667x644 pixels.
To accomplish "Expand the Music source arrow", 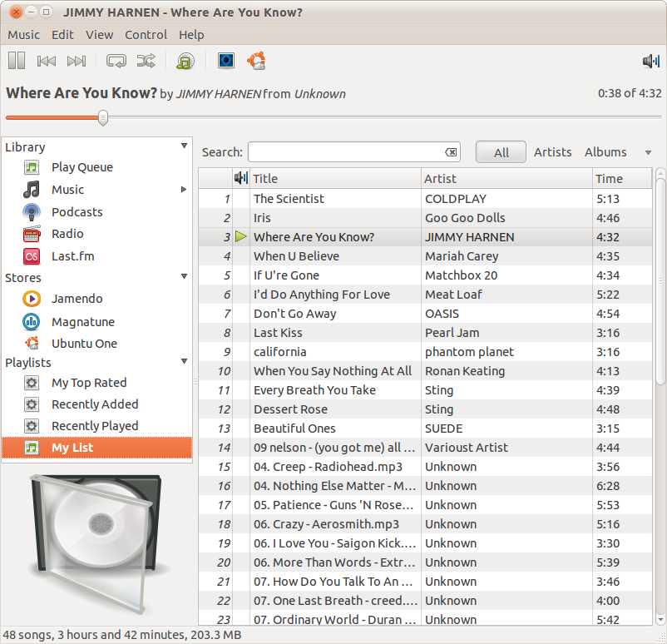I will point(184,190).
